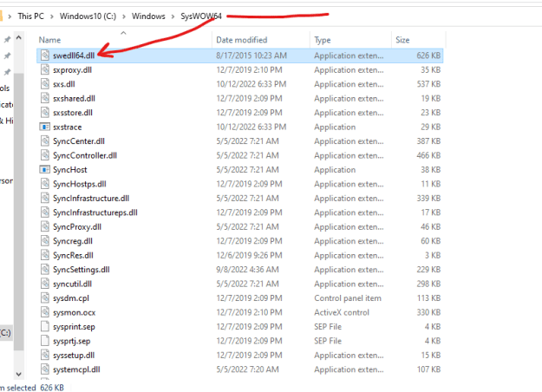542x392 pixels.
Task: Sort files by Name column header
Action: [49, 40]
